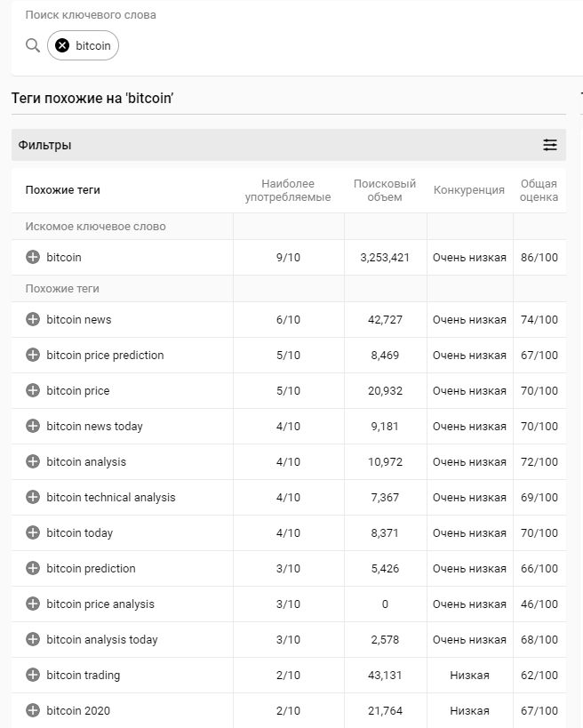This screenshot has width=583, height=728.
Task: Add the 'bitcoin 2020' tag
Action: click(x=33, y=710)
